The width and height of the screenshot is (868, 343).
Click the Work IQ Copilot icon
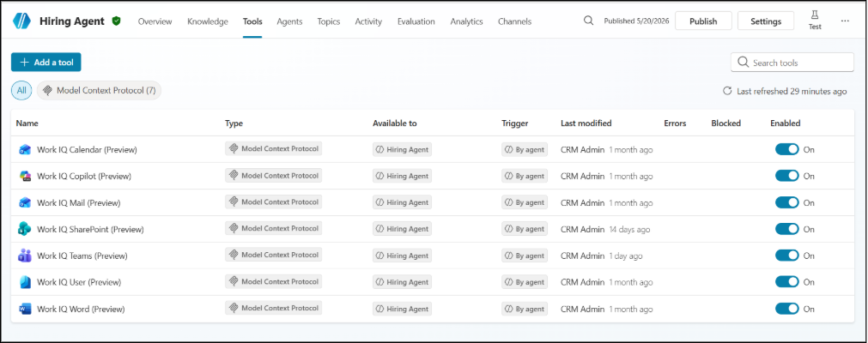(25, 176)
